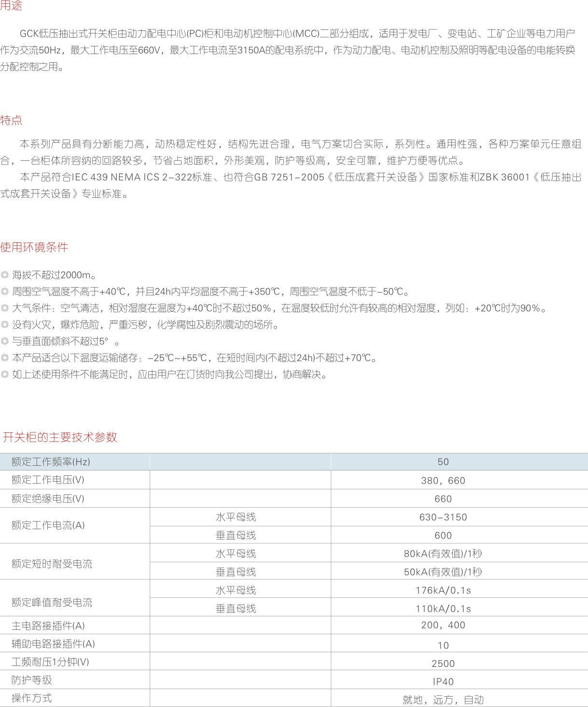This screenshot has height=707, width=588.
Task: Select the 额定工作频率(Hz) header cell
Action: pyautogui.click(x=51, y=462)
